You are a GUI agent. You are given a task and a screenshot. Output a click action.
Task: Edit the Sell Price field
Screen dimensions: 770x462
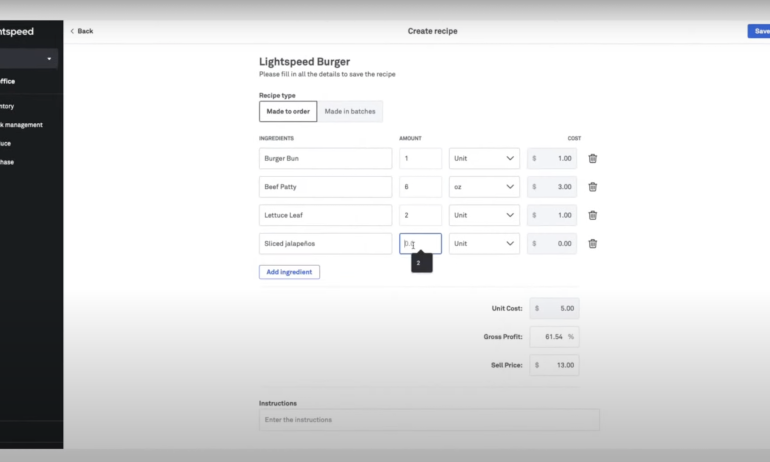coord(554,365)
